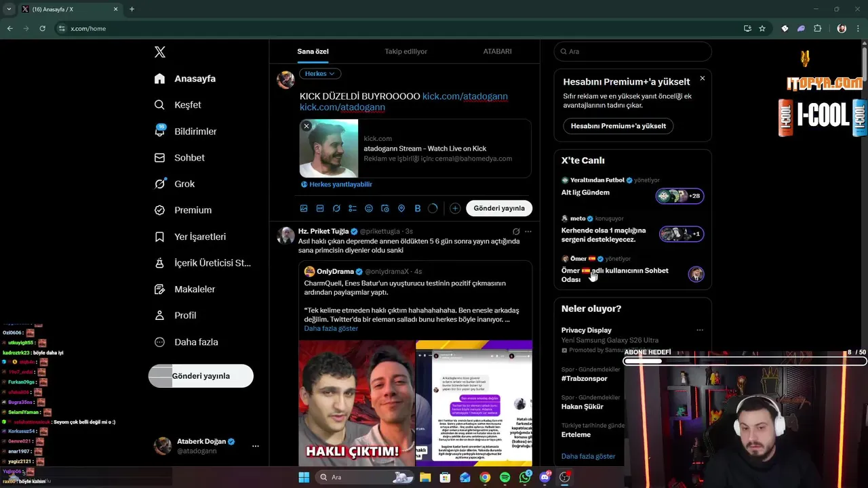Open WhatsApp from the taskbar
868x488 pixels.
[526, 477]
